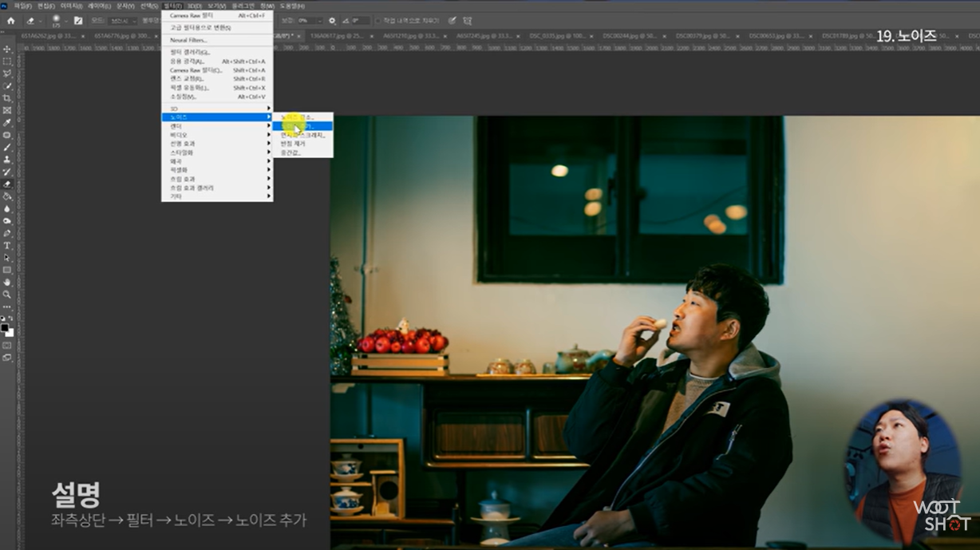Screen dimensions: 980x550
Task: Click the brush angle input field
Action: coord(361,20)
